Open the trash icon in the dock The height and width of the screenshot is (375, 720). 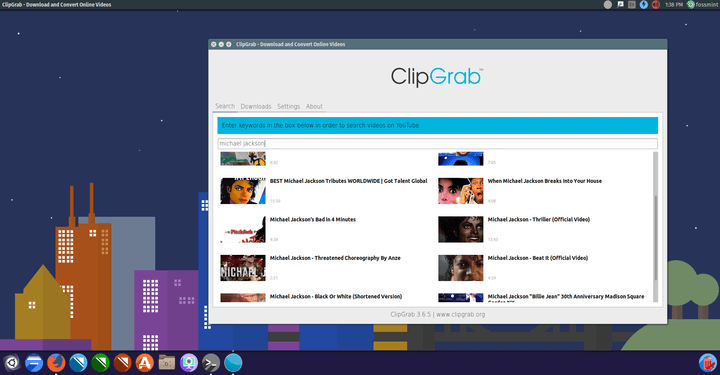click(x=708, y=363)
